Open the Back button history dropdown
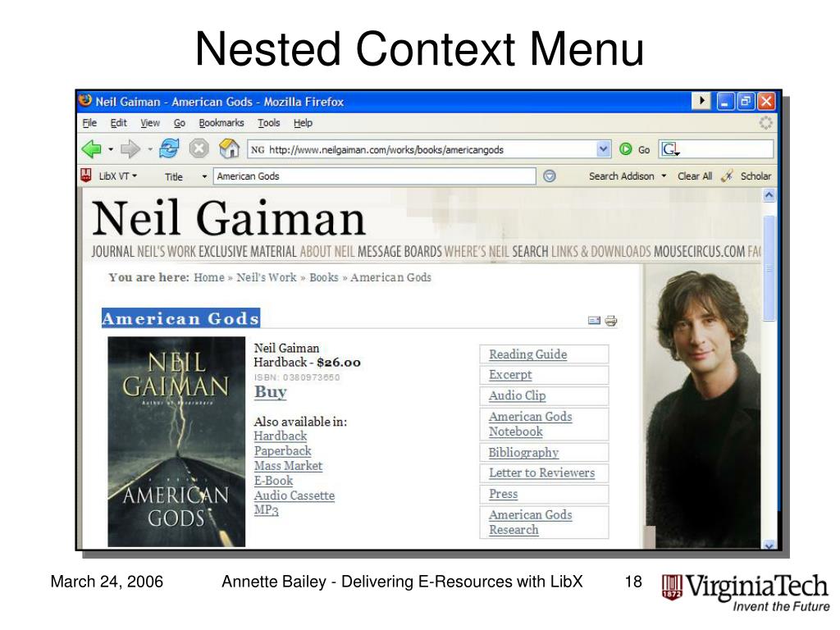Image resolution: width=840 pixels, height=630 pixels. pos(111,149)
